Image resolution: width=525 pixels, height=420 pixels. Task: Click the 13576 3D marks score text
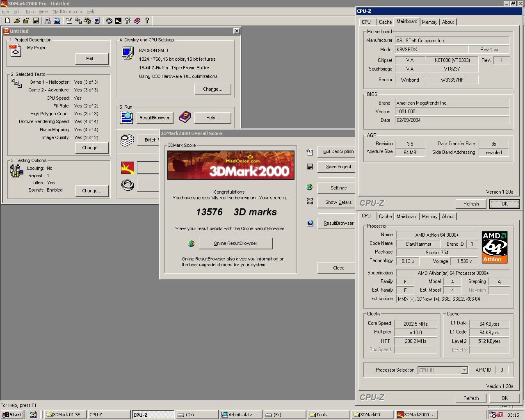tap(237, 212)
